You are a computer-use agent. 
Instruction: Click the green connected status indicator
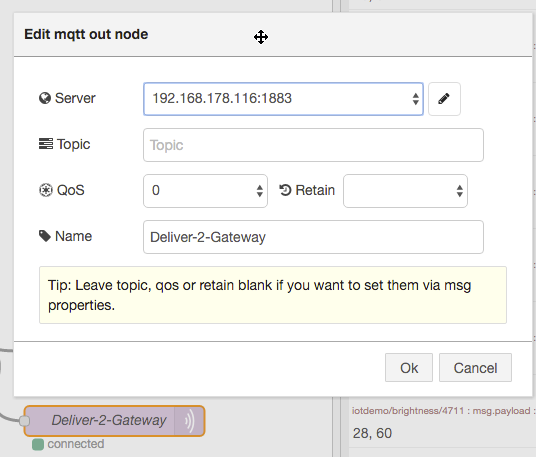[x=38, y=444]
